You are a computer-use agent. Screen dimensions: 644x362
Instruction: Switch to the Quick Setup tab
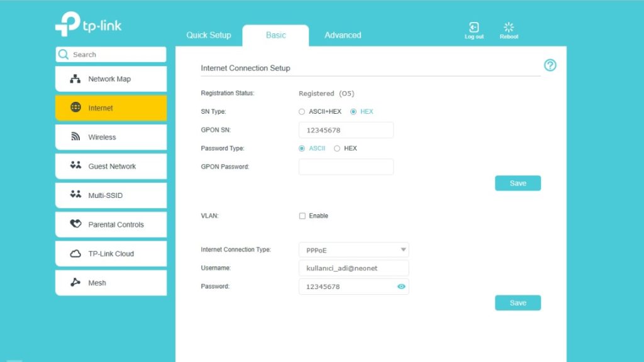pos(209,35)
